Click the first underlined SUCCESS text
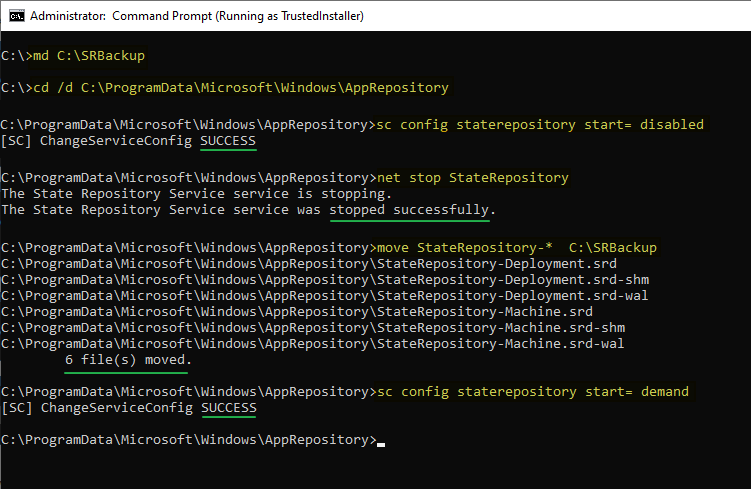751x489 pixels. (x=228, y=141)
